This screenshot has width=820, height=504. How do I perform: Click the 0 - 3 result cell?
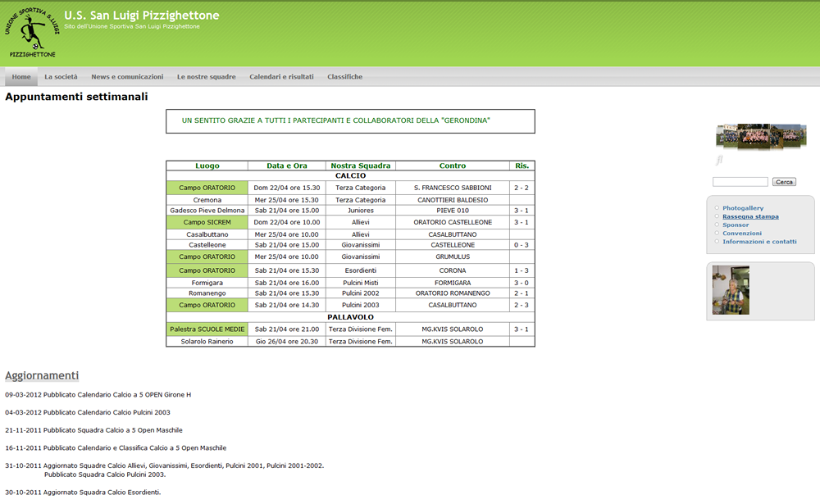[522, 245]
